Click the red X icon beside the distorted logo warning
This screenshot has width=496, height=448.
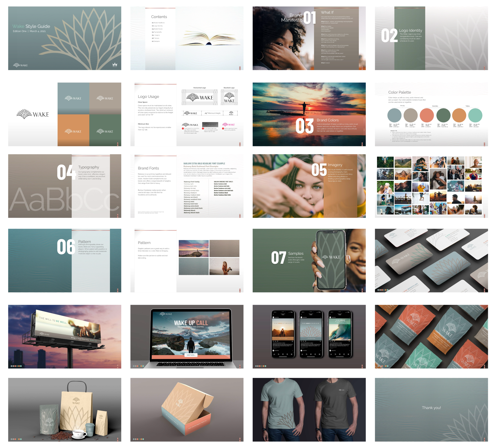(183, 129)
